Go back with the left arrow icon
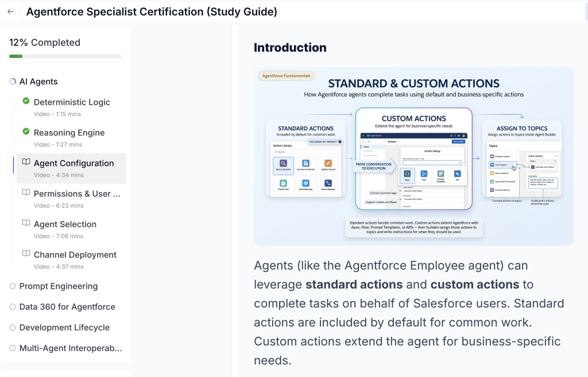The width and height of the screenshot is (588, 377). point(10,11)
